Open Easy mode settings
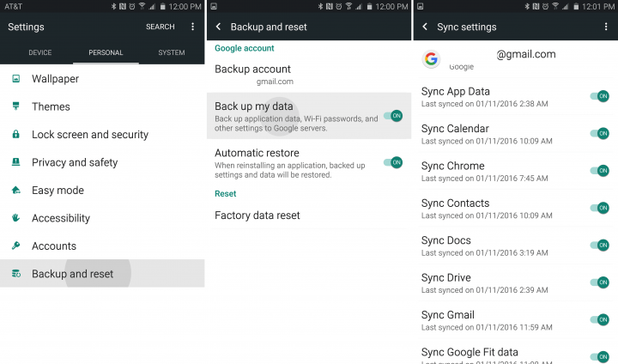The width and height of the screenshot is (618, 364). (x=102, y=190)
